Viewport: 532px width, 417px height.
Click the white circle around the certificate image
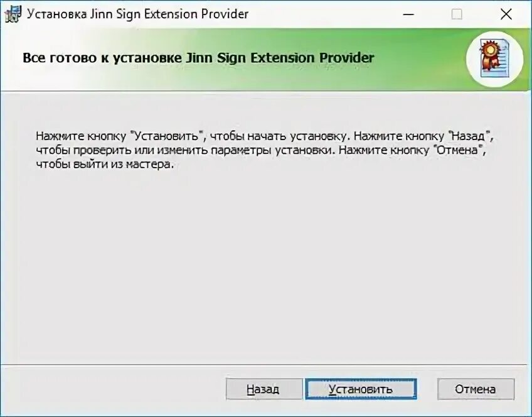click(x=494, y=59)
